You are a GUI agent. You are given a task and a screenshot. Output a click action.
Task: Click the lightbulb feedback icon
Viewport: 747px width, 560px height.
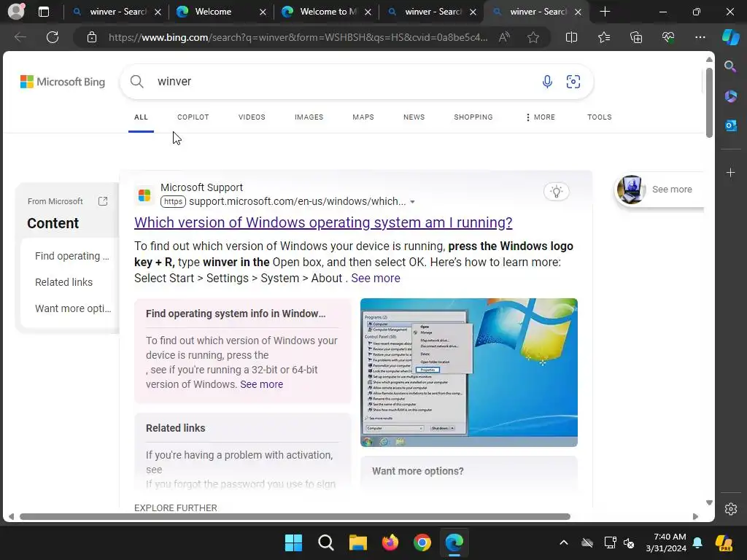556,192
